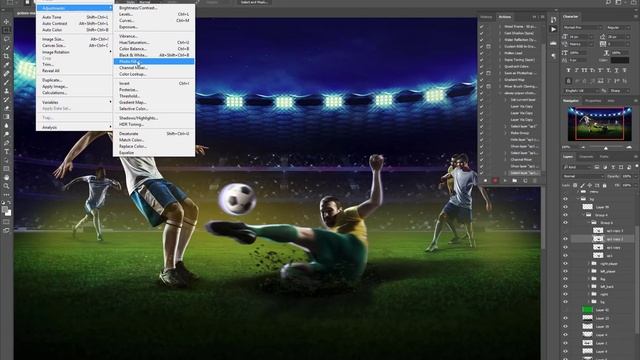Show the hidden green Layer 42
Viewport: 640px width, 360px height.
click(x=565, y=310)
